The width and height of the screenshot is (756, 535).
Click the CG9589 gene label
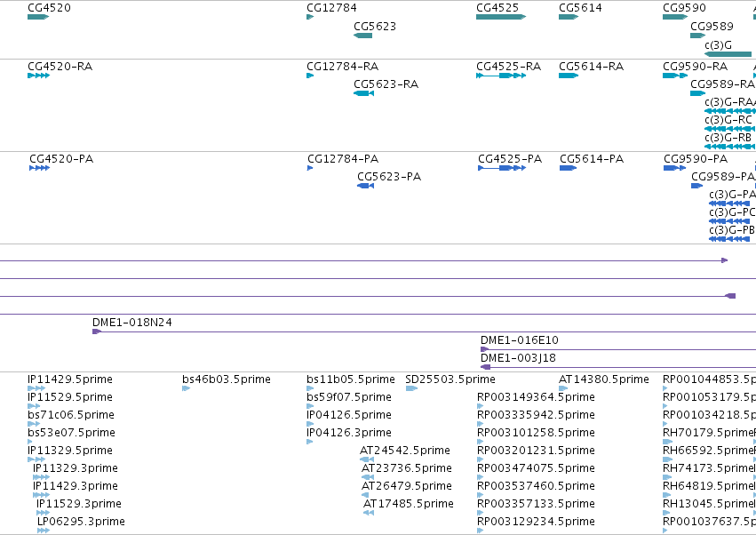tap(712, 26)
